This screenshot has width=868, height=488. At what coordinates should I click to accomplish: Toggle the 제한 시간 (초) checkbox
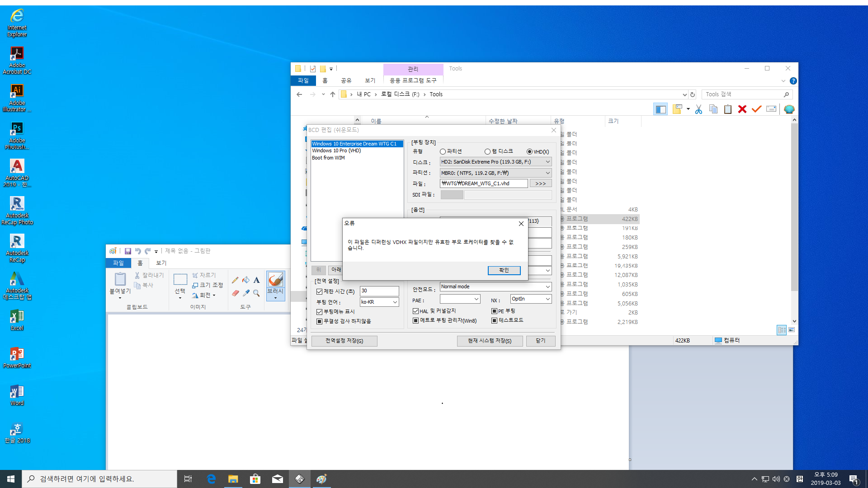click(319, 292)
